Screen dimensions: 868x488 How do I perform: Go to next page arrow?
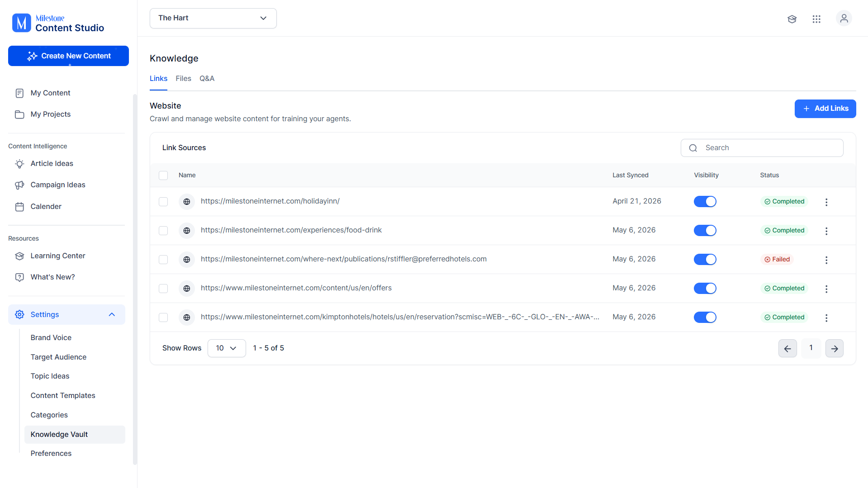click(x=835, y=348)
